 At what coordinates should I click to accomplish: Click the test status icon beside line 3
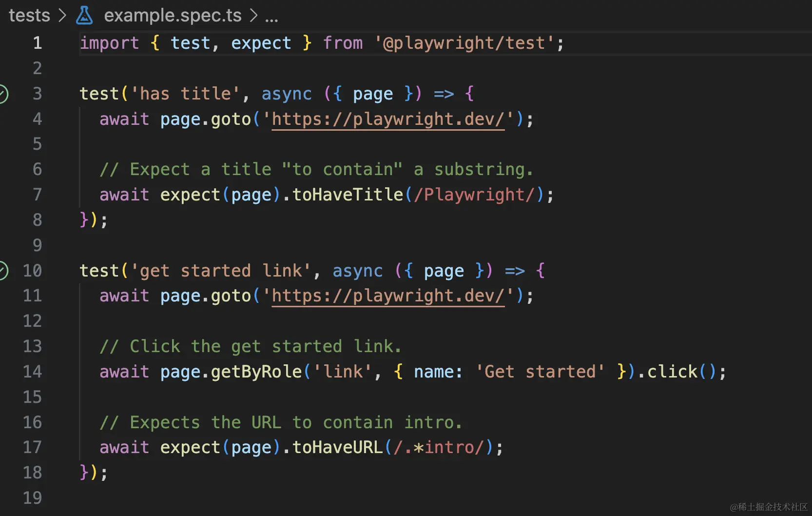tap(2, 94)
